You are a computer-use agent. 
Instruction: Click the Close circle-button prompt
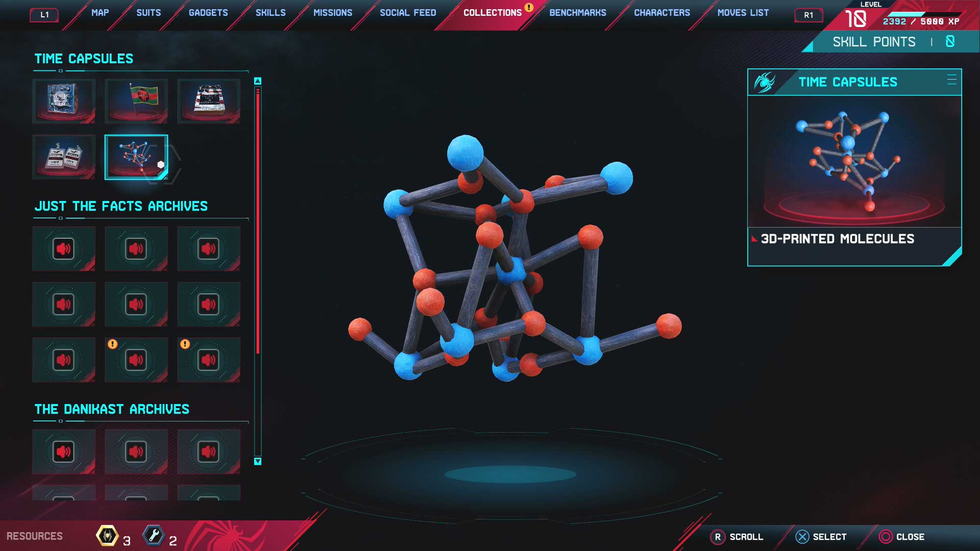[901, 537]
